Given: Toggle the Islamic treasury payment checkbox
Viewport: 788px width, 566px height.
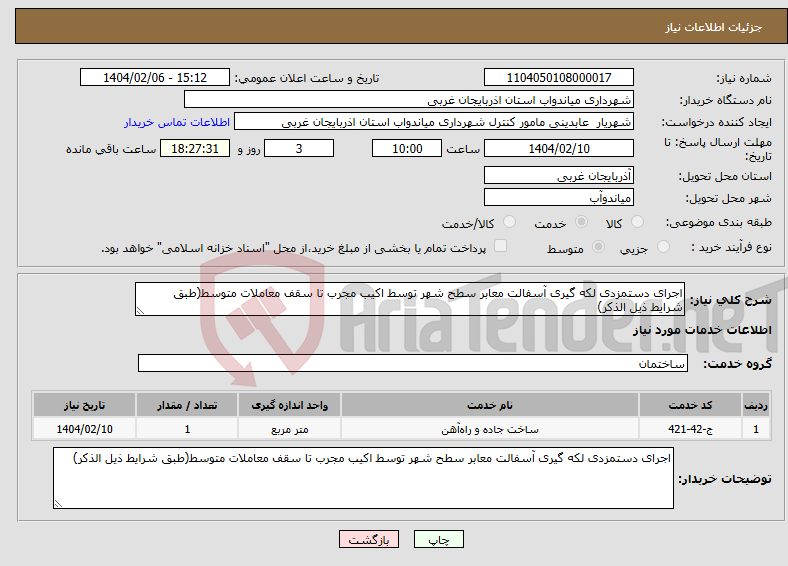Looking at the screenshot, I should point(501,245).
